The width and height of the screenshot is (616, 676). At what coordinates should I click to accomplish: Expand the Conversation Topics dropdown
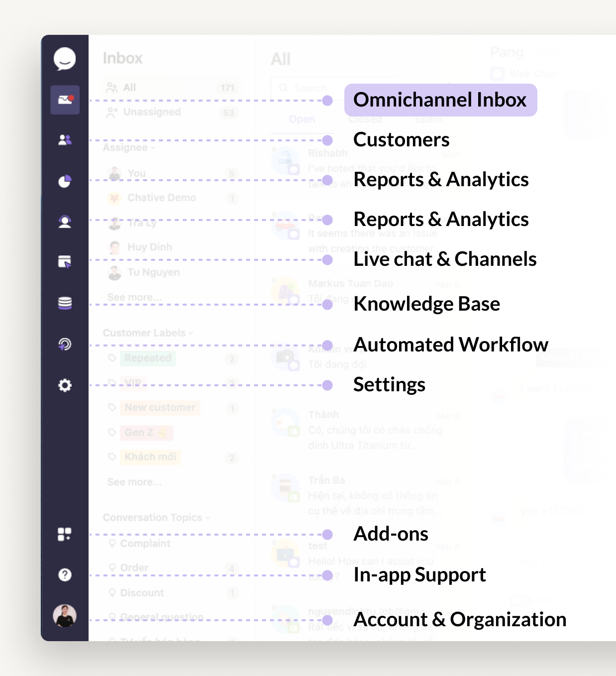point(155,517)
